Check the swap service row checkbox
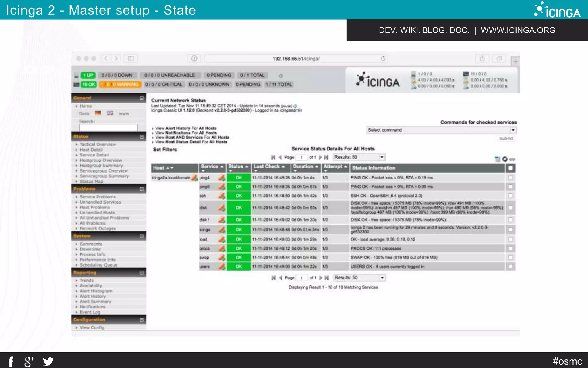Image resolution: width=588 pixels, height=368 pixels. coord(510,257)
